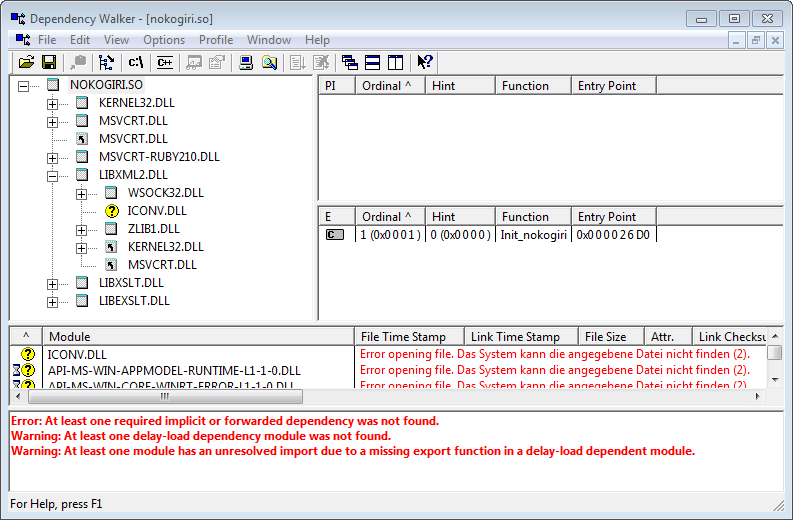Image resolution: width=793 pixels, height=520 pixels.
Task: Click module list scroll right arrow
Action: click(x=758, y=397)
